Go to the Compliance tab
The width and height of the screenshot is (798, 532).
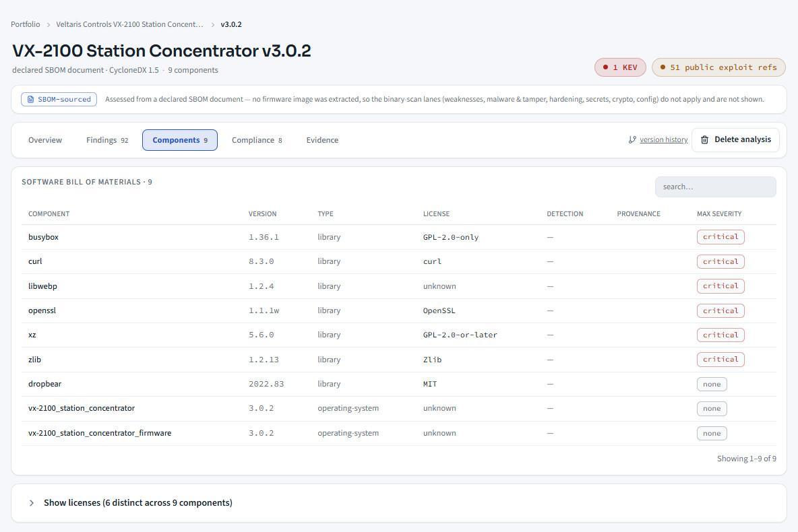point(257,140)
